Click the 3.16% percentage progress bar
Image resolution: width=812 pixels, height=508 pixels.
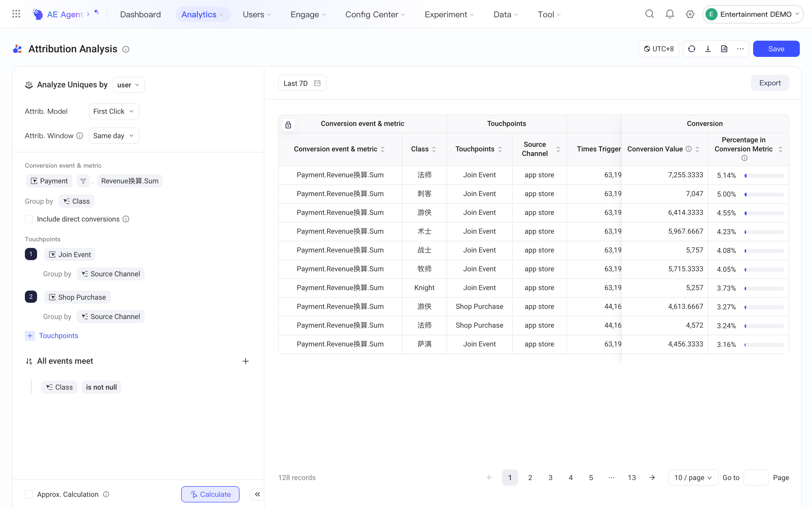coord(764,345)
